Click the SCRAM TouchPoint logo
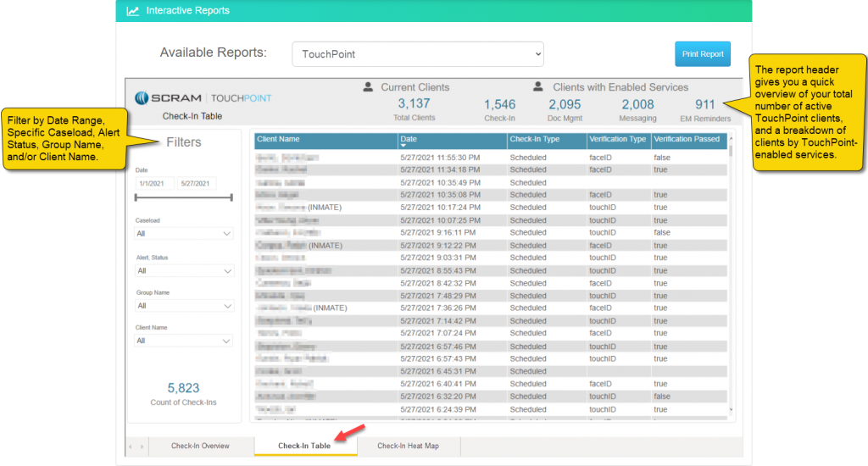The width and height of the screenshot is (868, 466). [x=203, y=97]
